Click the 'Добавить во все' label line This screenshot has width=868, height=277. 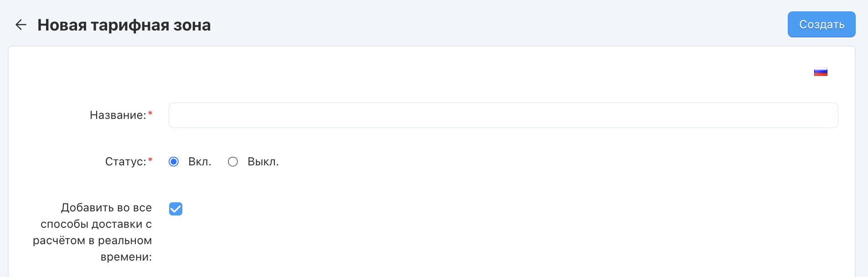pos(106,208)
